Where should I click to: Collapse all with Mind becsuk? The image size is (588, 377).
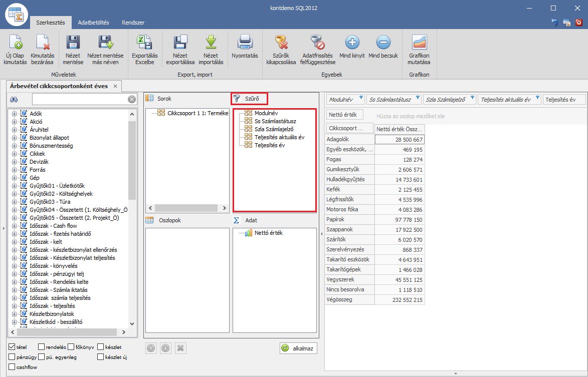[383, 43]
